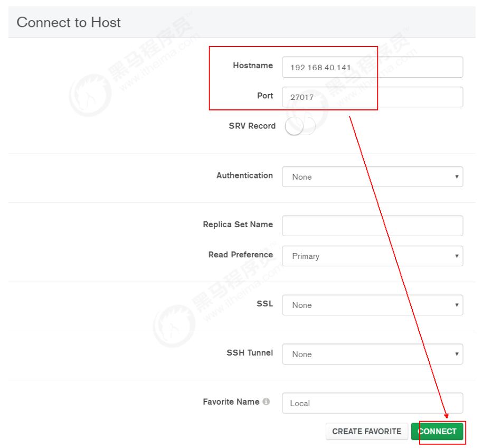Toggle the SRV Record switch
This screenshot has height=448, width=483.
pyautogui.click(x=299, y=126)
